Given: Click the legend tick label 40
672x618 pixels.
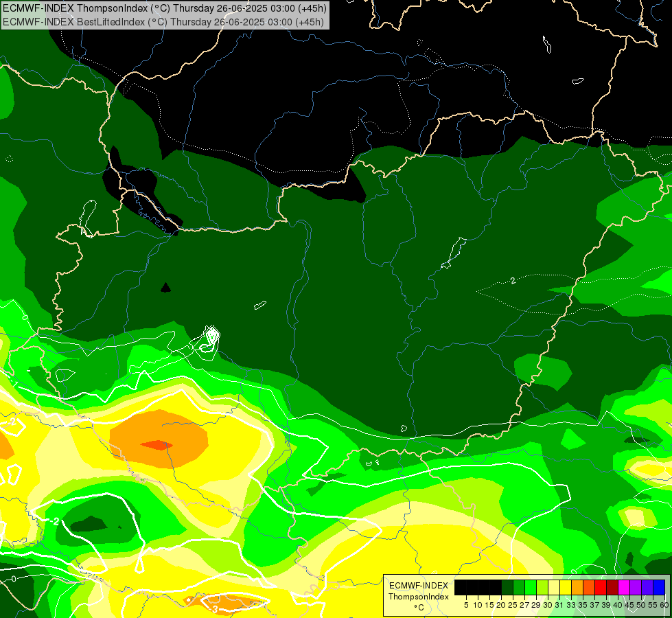Looking at the screenshot, I should pyautogui.click(x=618, y=605).
